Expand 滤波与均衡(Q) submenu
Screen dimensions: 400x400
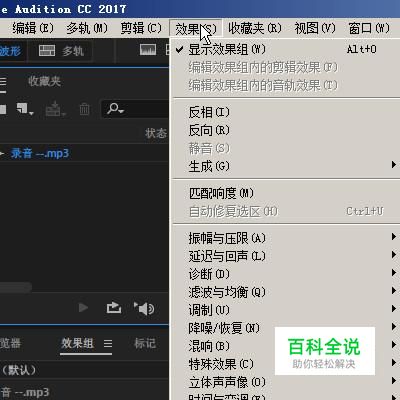pos(286,292)
